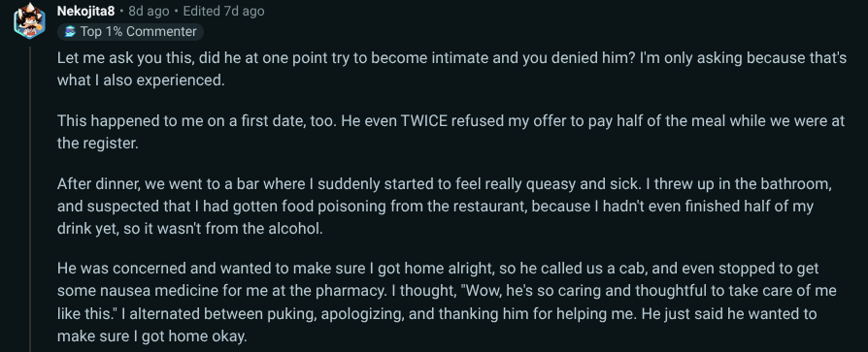The height and width of the screenshot is (352, 868).
Task: Click the capitalized word 'TWICE'
Action: click(x=423, y=121)
